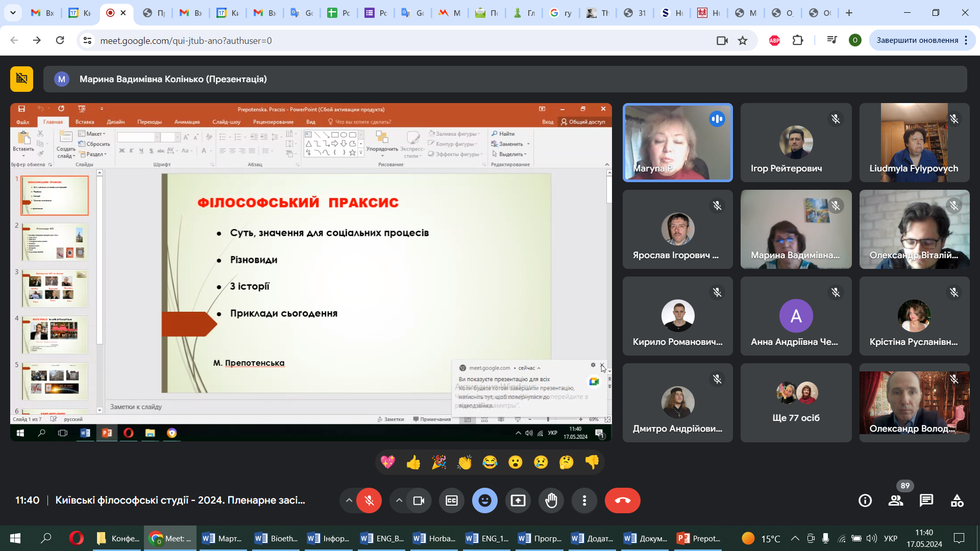Open the present screen button

(518, 500)
